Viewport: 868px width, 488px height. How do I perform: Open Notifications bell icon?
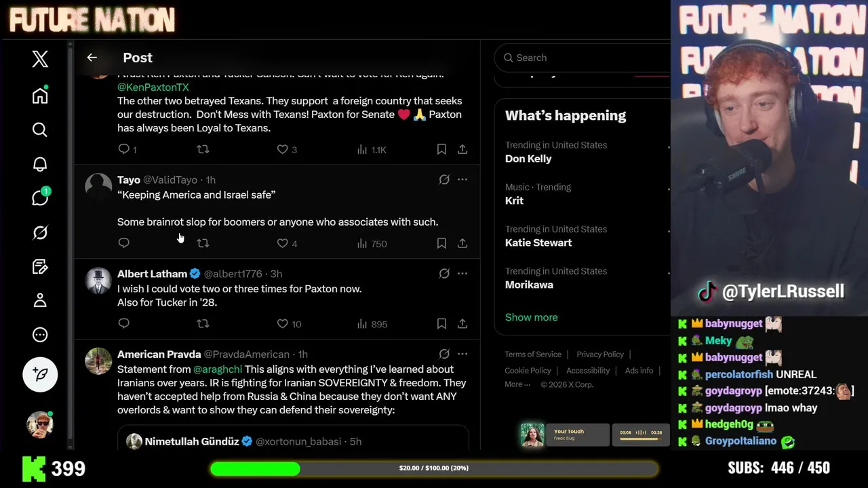pos(40,164)
